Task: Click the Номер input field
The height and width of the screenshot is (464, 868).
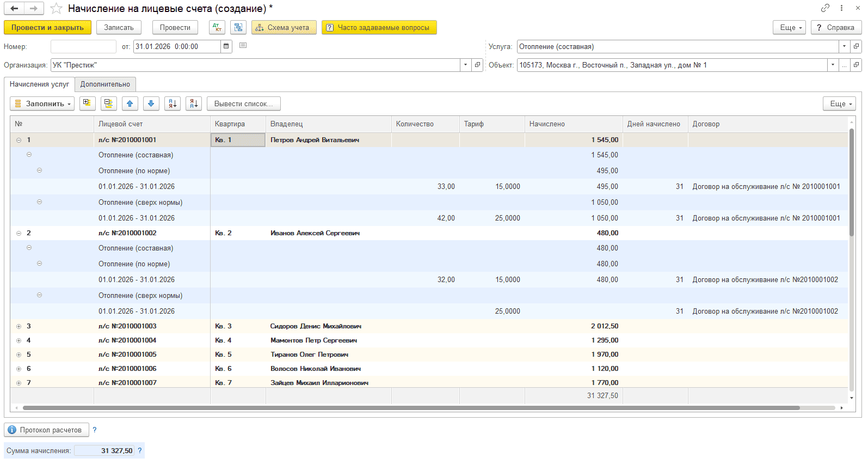Action: (83, 46)
